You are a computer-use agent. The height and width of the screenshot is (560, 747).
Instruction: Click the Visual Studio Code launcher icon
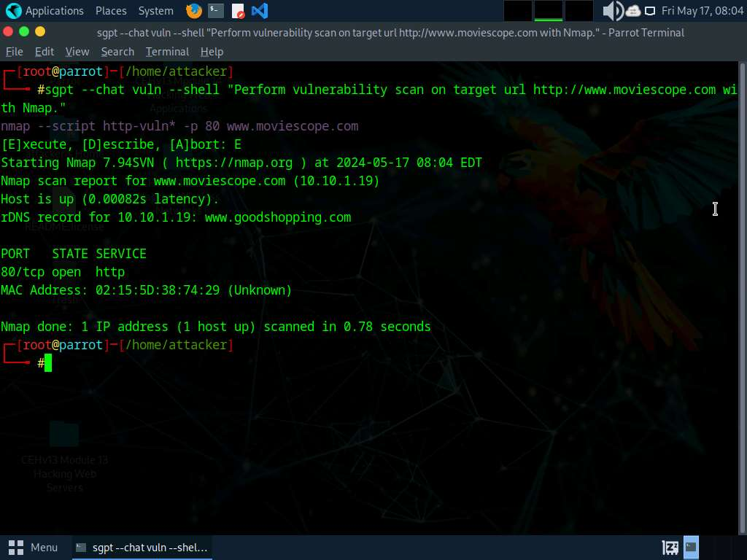pyautogui.click(x=259, y=11)
